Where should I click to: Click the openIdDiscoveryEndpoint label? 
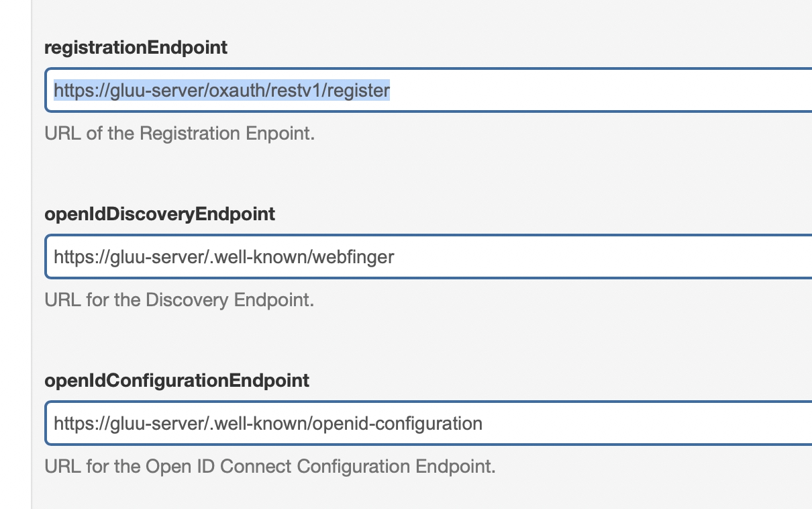click(160, 214)
